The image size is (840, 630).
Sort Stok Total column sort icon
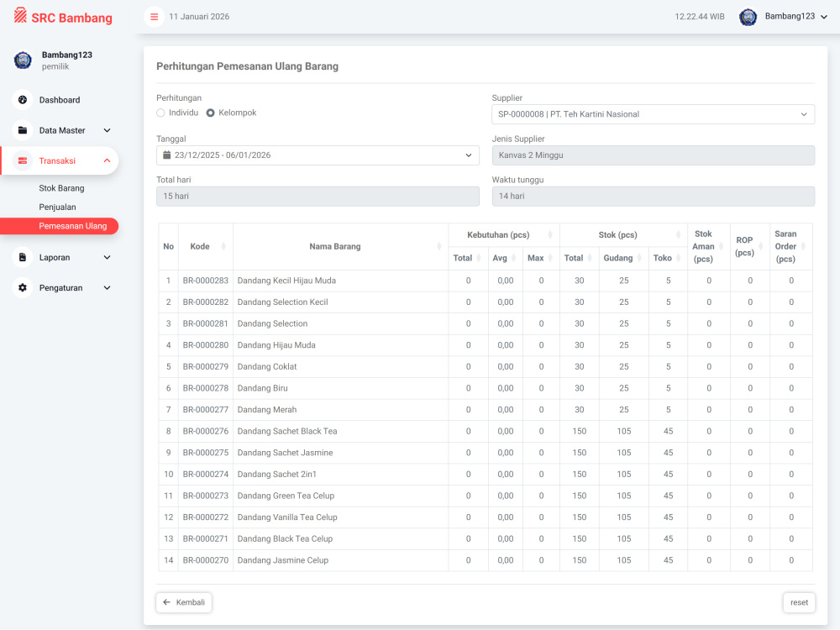(590, 258)
